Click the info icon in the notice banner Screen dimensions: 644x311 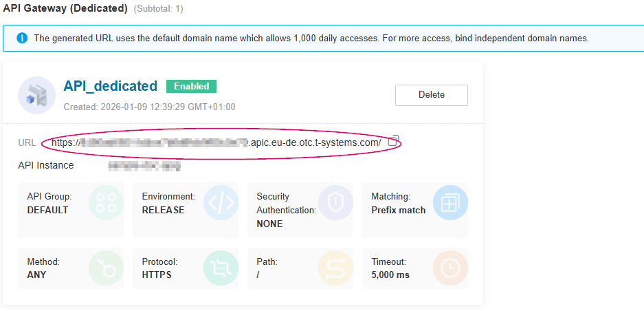(x=21, y=39)
